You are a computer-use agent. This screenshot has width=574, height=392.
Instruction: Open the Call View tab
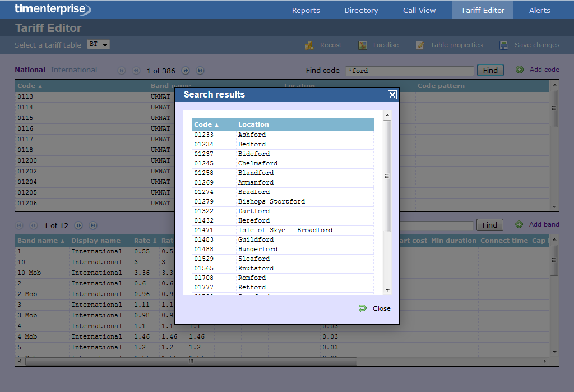pyautogui.click(x=419, y=10)
